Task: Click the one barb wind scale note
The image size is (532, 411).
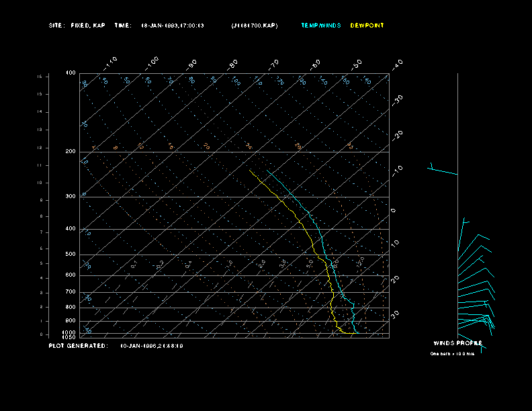Action: [x=452, y=354]
